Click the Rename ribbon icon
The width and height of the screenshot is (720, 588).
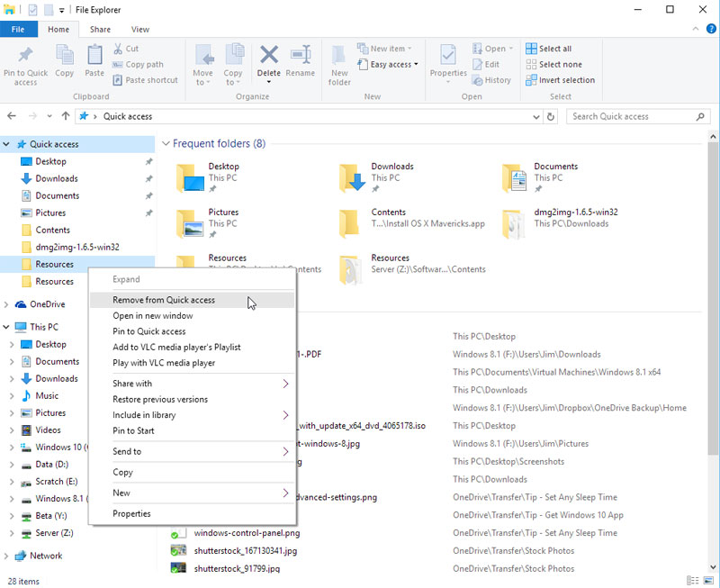tap(301, 60)
